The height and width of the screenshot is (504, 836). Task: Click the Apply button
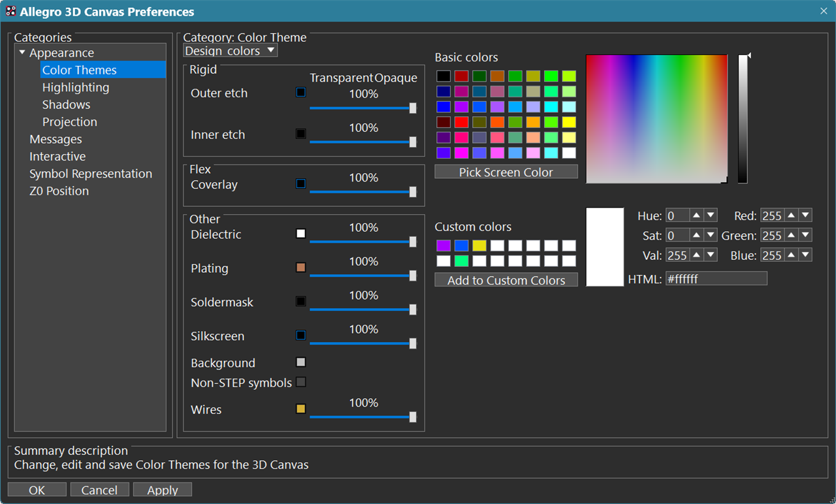(163, 490)
